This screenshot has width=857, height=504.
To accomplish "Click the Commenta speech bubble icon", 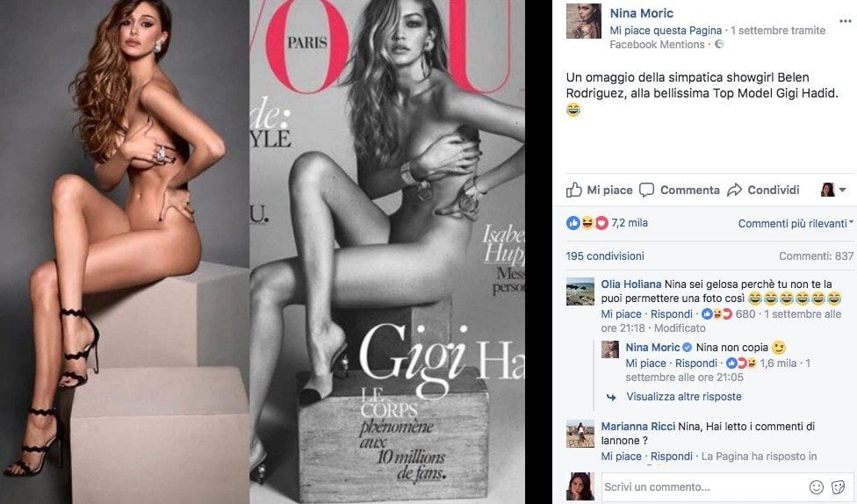I will pyautogui.click(x=646, y=190).
